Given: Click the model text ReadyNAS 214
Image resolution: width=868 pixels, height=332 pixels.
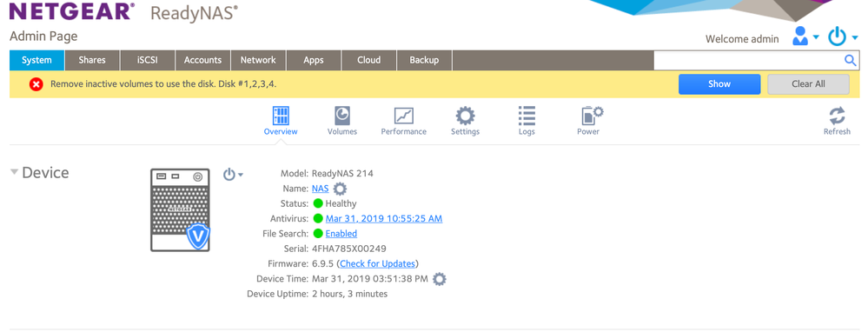Looking at the screenshot, I should [342, 173].
